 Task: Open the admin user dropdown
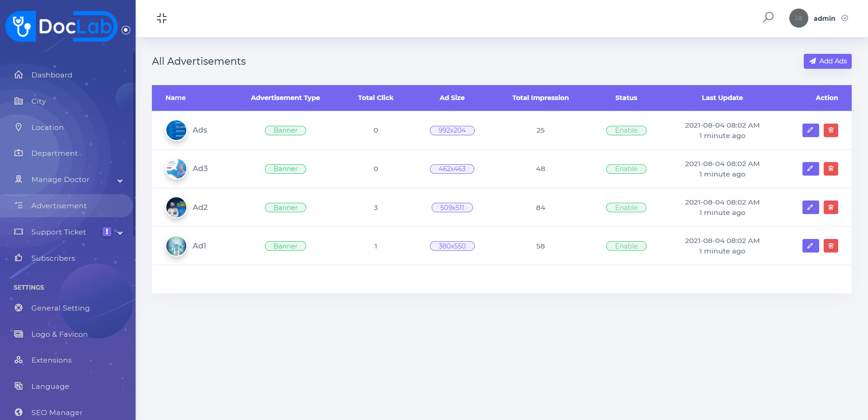pyautogui.click(x=844, y=18)
